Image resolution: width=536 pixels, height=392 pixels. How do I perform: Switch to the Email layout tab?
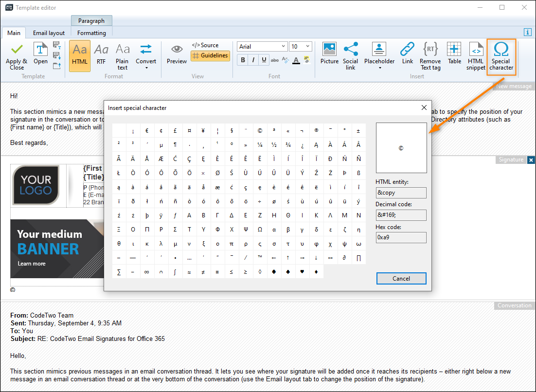pyautogui.click(x=49, y=33)
